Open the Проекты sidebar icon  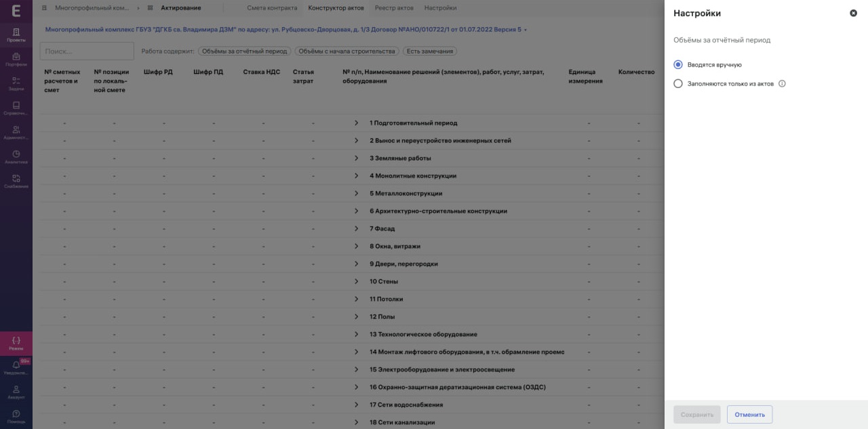click(x=16, y=35)
